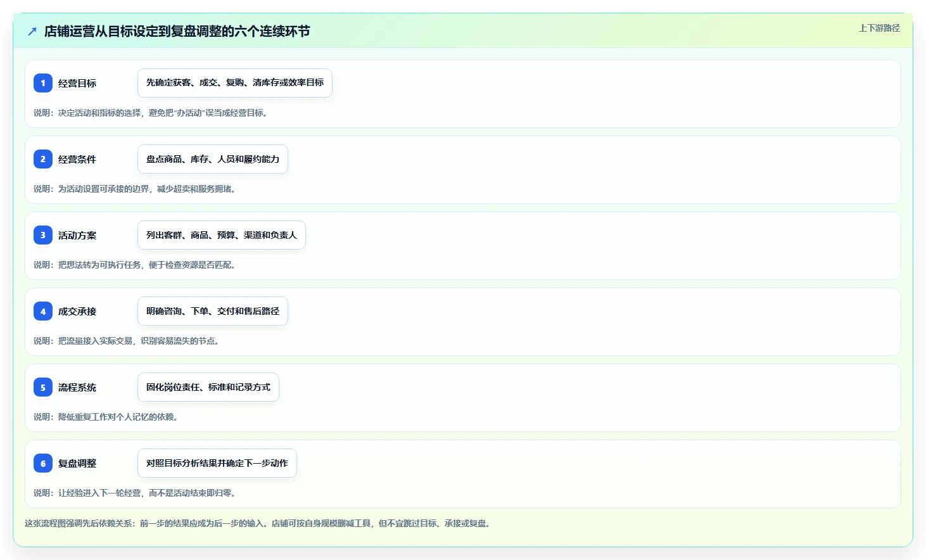The width and height of the screenshot is (926, 560).
Task: Select the chip 盘点商品、库存、人员和履约能力
Action: click(213, 159)
